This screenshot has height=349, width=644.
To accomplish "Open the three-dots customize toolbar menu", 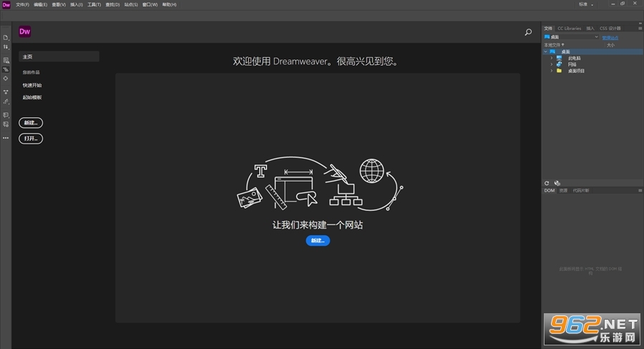I will coord(6,138).
